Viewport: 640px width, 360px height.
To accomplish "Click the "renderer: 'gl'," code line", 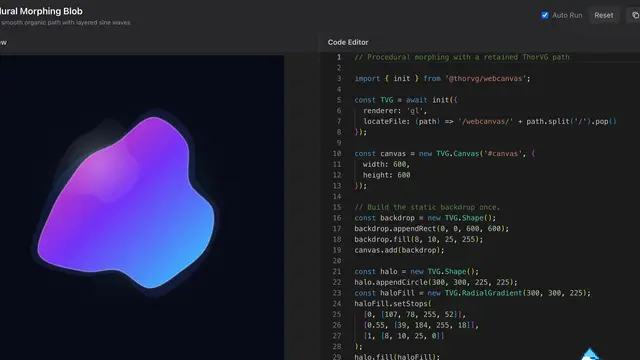I will coord(395,111).
